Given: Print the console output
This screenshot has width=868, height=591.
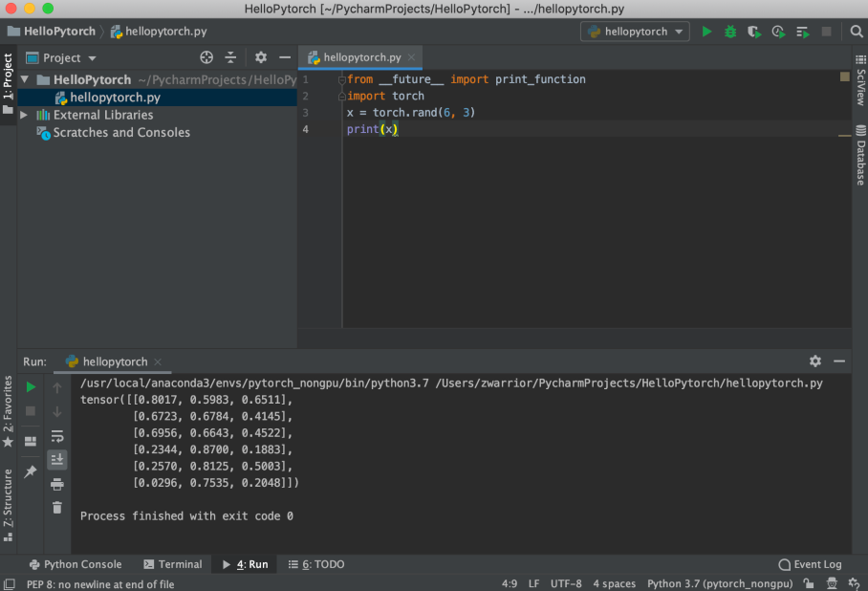Looking at the screenshot, I should tap(56, 483).
